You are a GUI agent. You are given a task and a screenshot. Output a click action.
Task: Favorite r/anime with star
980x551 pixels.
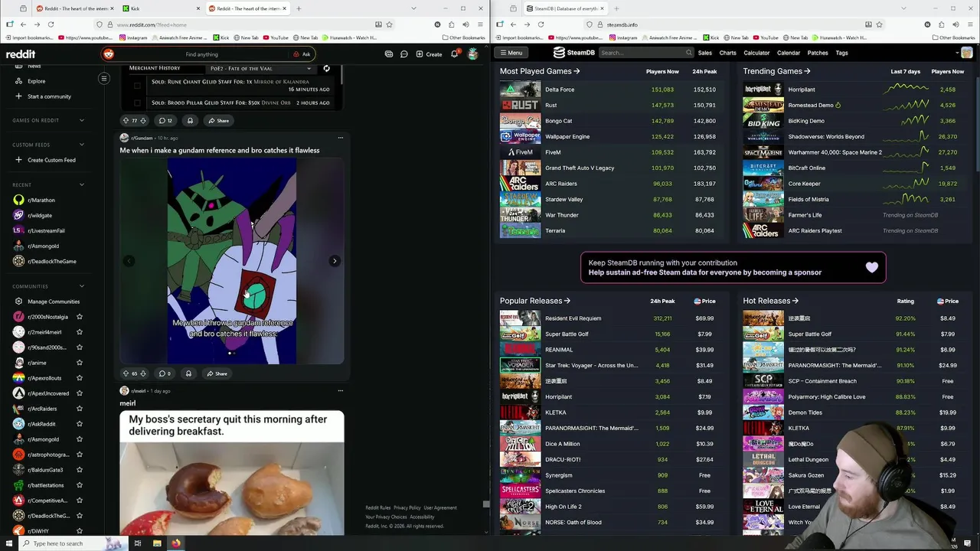click(x=79, y=363)
